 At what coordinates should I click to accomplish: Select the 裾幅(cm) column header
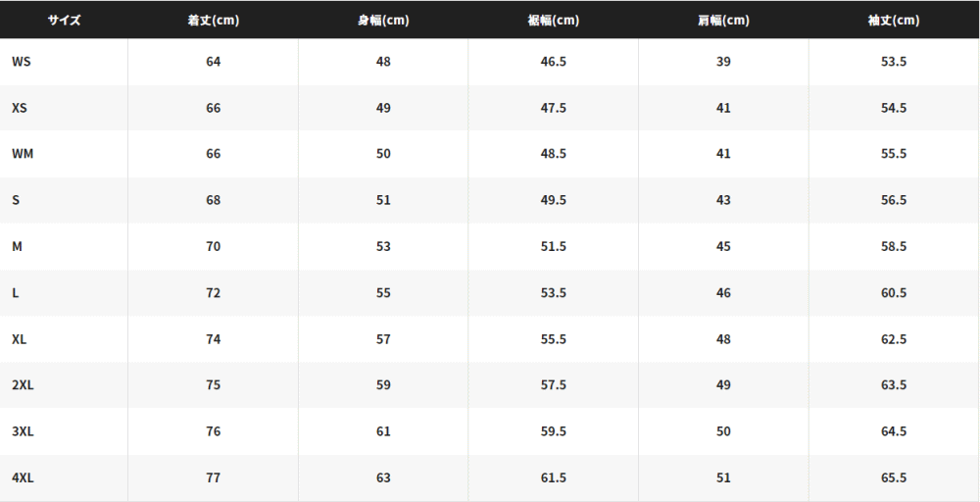pyautogui.click(x=553, y=20)
